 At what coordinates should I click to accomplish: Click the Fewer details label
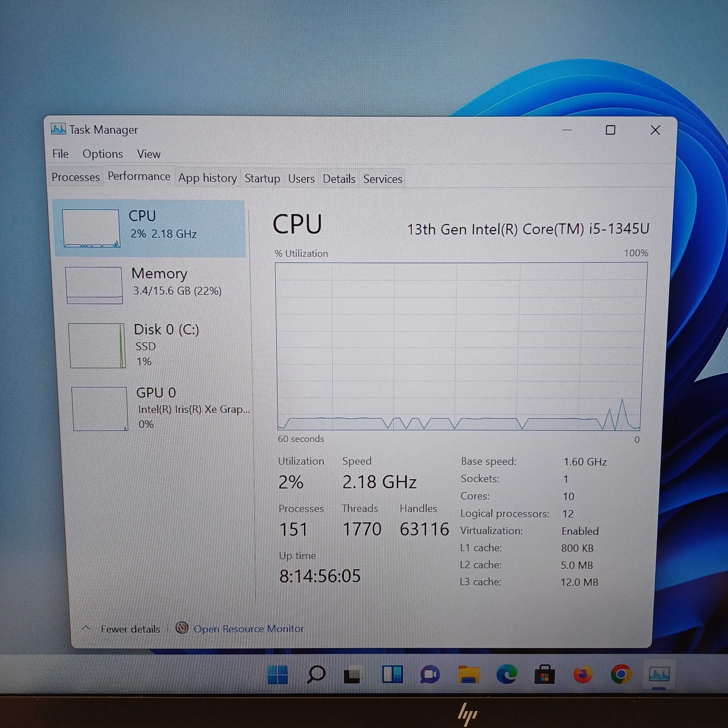[x=130, y=629]
